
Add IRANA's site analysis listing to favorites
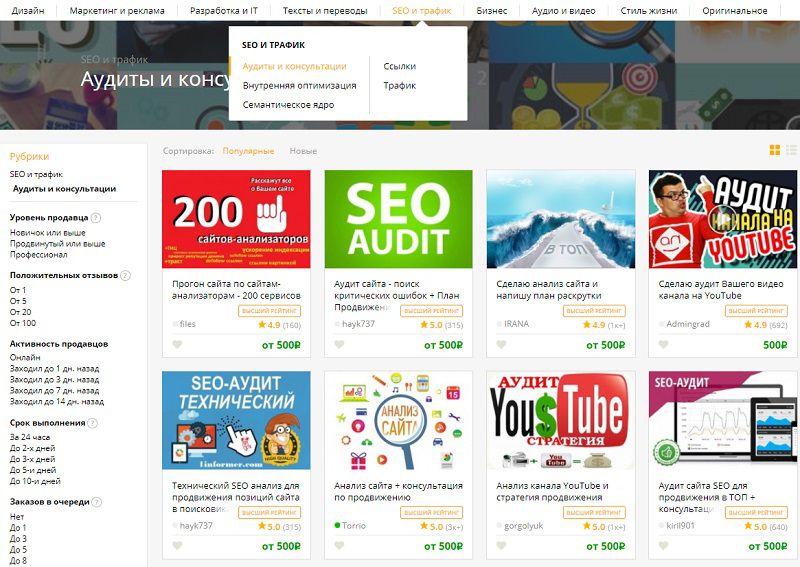[502, 344]
